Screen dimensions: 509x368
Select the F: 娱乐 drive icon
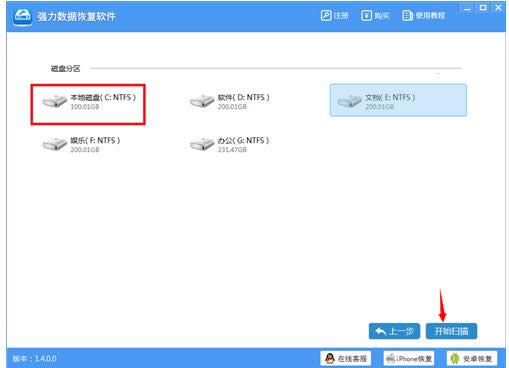[55, 144]
